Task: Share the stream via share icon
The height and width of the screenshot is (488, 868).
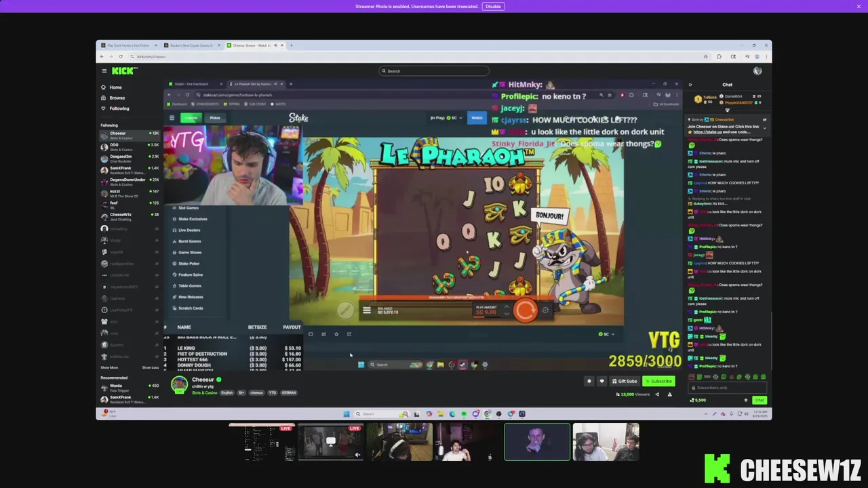Action: (657, 394)
